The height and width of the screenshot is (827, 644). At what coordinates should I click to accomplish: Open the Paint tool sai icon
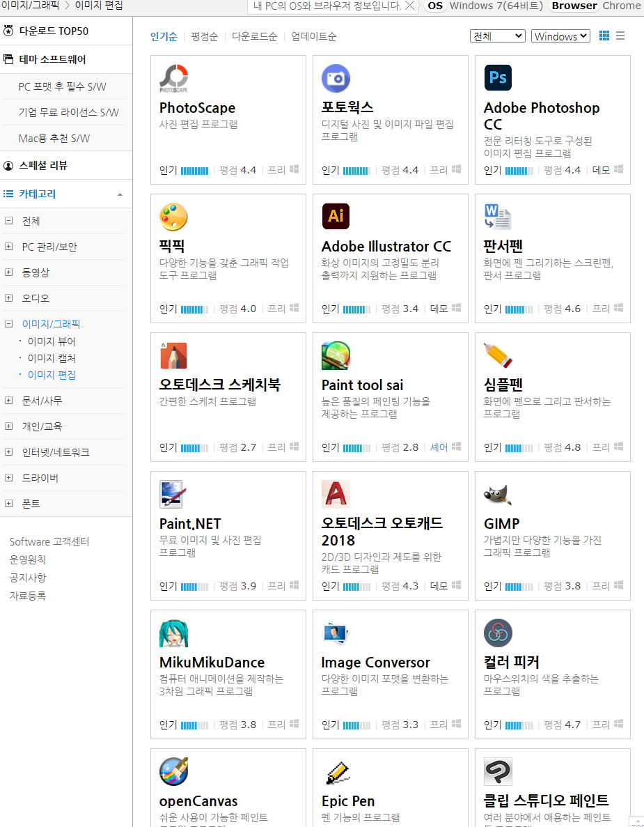point(336,355)
